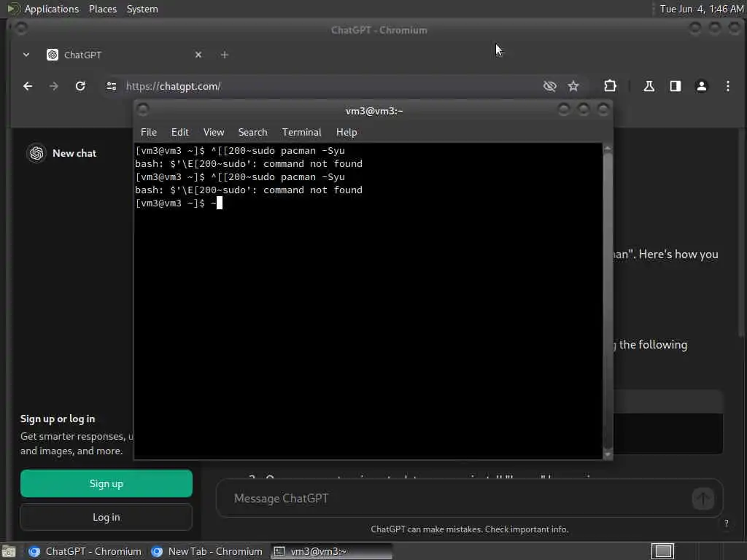Open terminal Help menu
The height and width of the screenshot is (560, 747).
[x=347, y=133]
